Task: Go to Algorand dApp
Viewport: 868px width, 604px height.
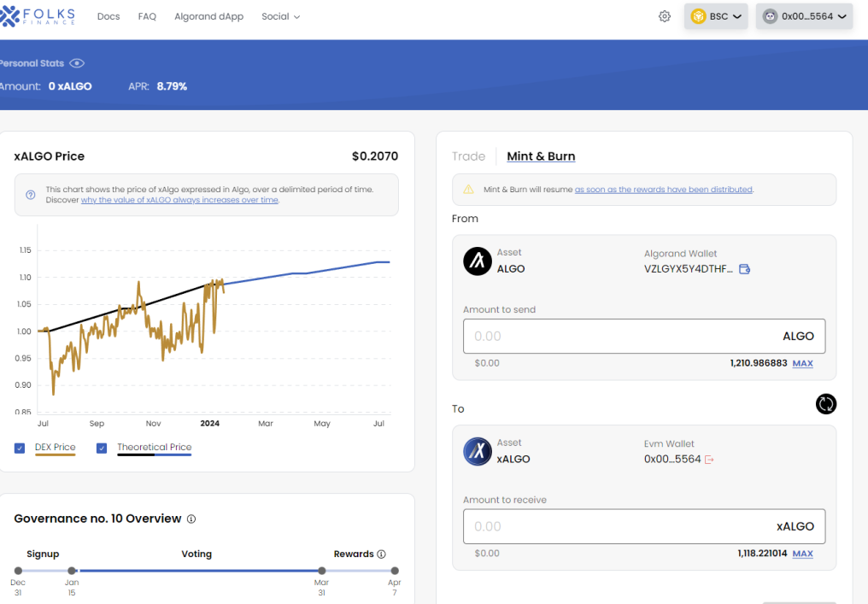Action: [x=208, y=16]
